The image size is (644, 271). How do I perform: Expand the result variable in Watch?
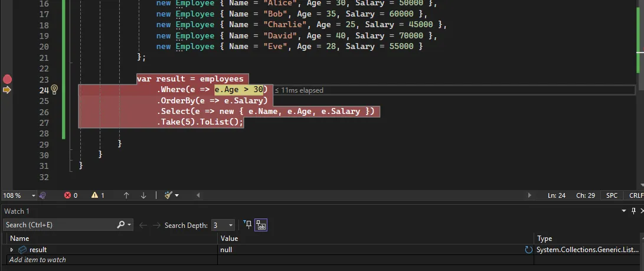(x=12, y=250)
